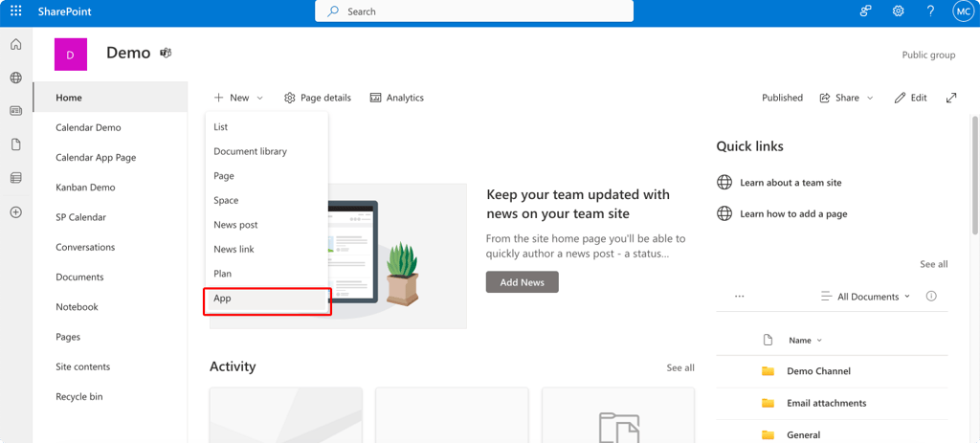The image size is (980, 443).
Task: Select News link from the New menu
Action: click(267, 249)
